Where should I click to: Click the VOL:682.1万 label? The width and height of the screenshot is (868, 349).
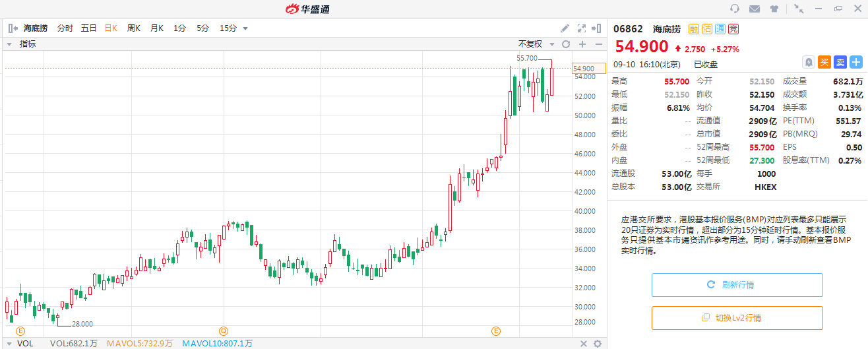[74, 344]
